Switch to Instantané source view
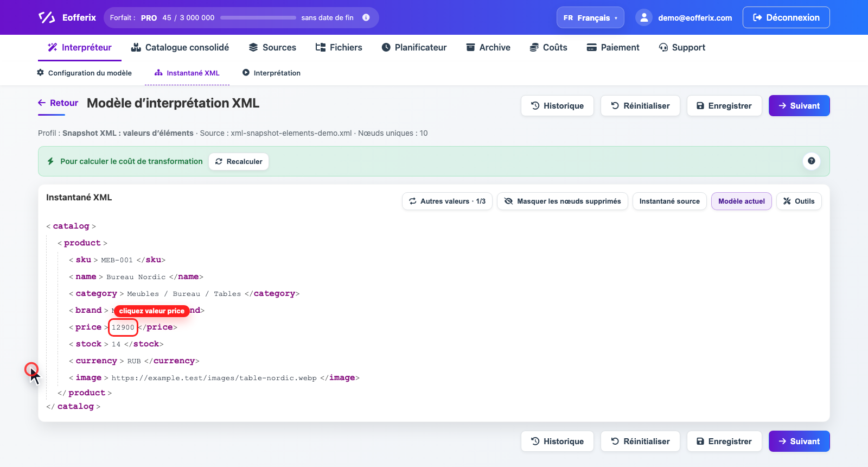The width and height of the screenshot is (868, 467). pos(669,201)
